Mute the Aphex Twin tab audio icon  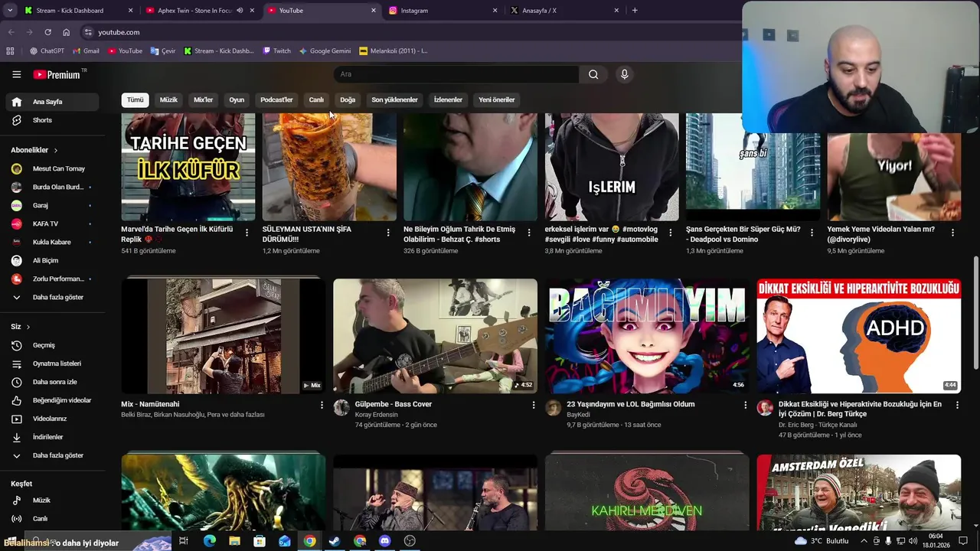[x=240, y=11]
